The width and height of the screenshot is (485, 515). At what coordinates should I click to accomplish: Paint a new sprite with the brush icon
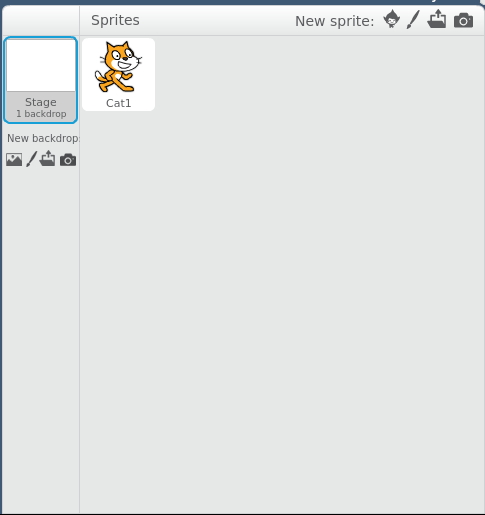coord(413,19)
